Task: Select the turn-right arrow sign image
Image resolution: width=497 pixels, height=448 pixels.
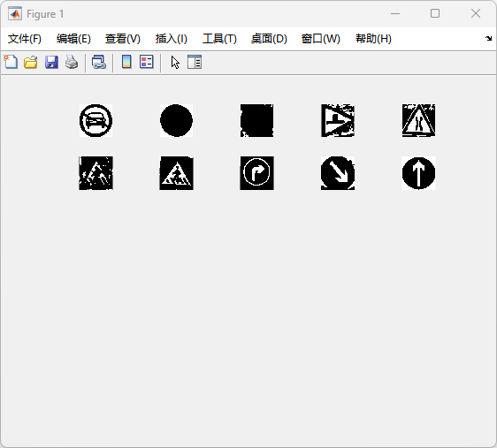Action: 257,173
